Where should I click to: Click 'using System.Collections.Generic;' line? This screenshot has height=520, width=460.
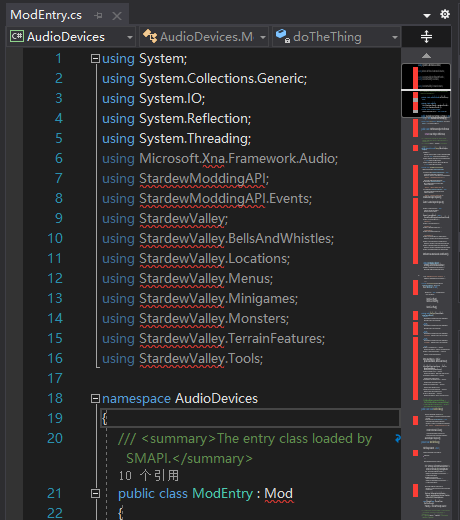[204, 79]
